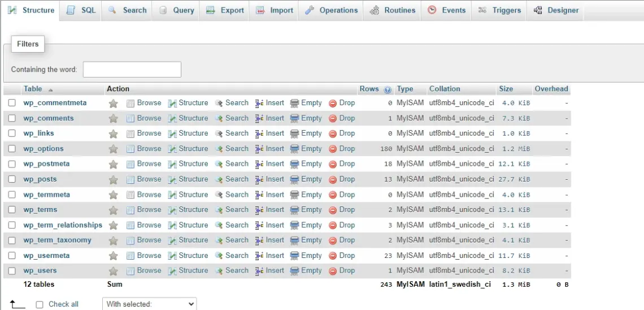
Task: Click the Filters legend label
Action: coord(28,44)
